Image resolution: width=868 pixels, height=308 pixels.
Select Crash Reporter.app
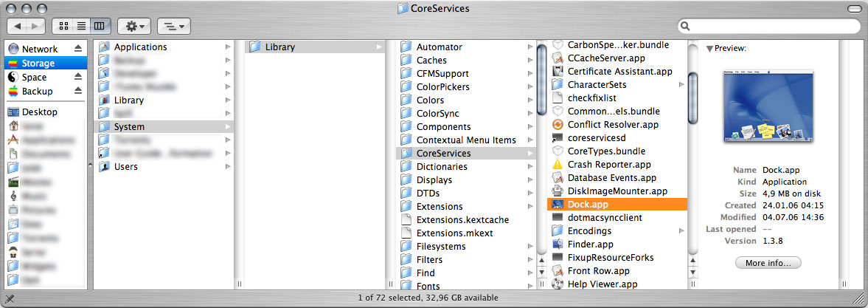point(617,165)
